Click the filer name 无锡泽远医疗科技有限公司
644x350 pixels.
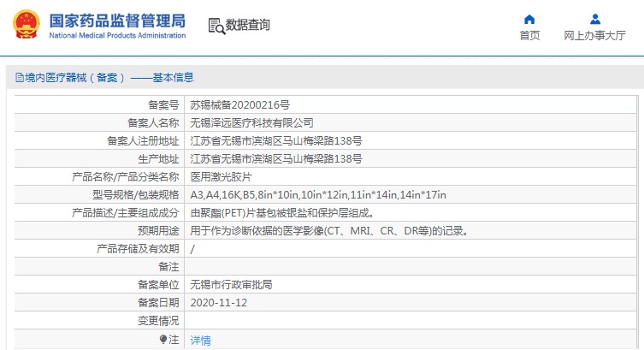pyautogui.click(x=251, y=123)
